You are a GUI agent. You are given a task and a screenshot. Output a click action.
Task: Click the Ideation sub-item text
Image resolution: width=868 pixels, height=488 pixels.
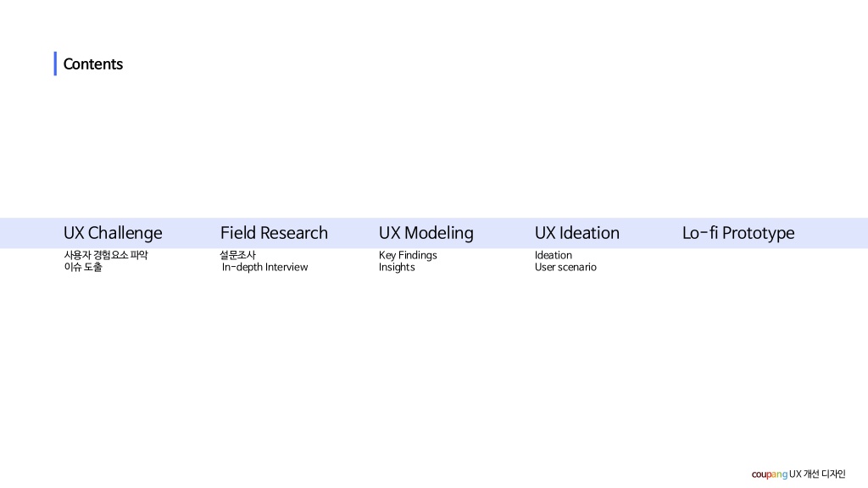click(x=553, y=255)
